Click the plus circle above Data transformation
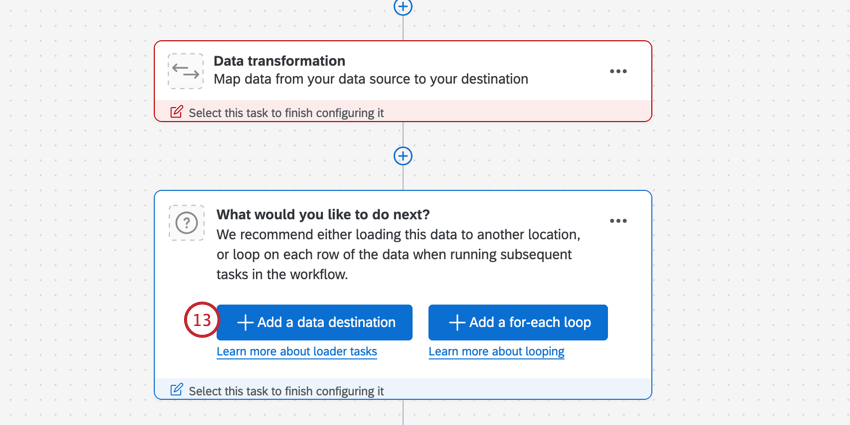 coord(403,6)
